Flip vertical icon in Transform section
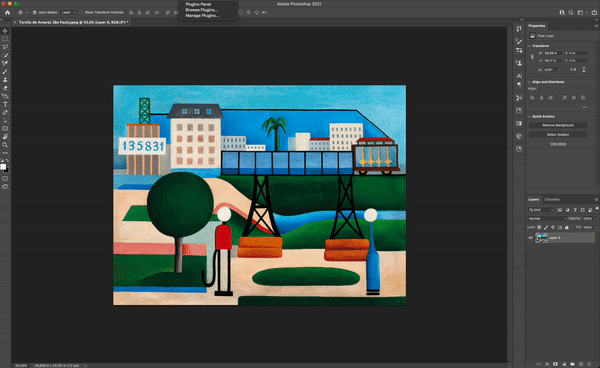The height and width of the screenshot is (368, 600). [x=584, y=70]
